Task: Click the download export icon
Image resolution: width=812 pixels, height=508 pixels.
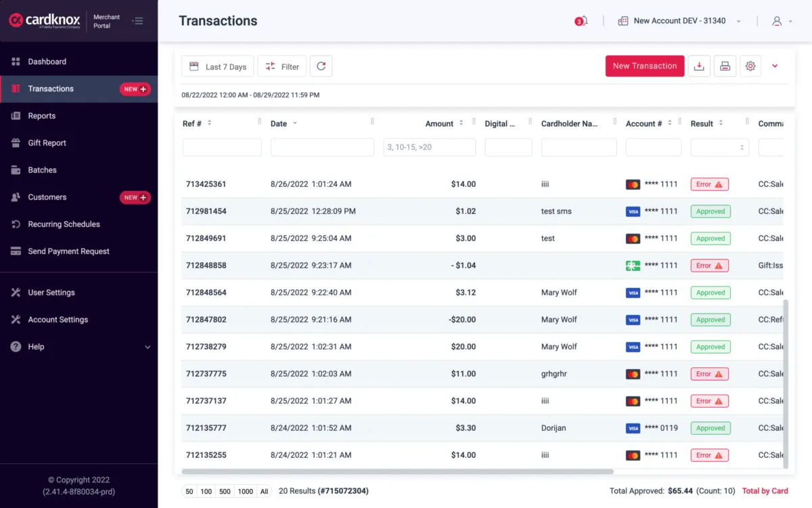Action: click(x=699, y=66)
